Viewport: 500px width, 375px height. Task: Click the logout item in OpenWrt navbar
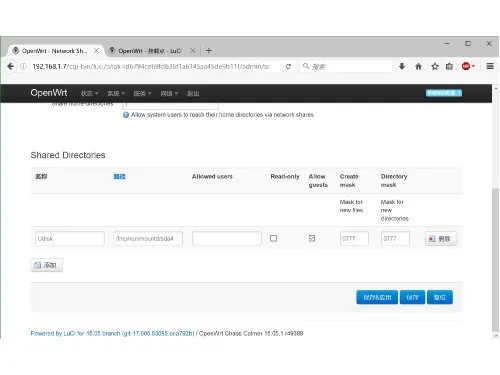[193, 93]
